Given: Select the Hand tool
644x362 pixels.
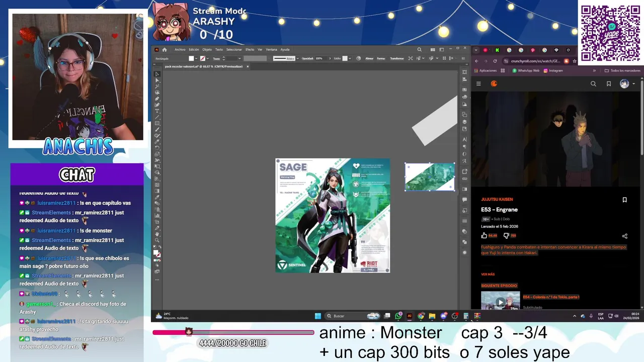Looking at the screenshot, I should coord(157,234).
